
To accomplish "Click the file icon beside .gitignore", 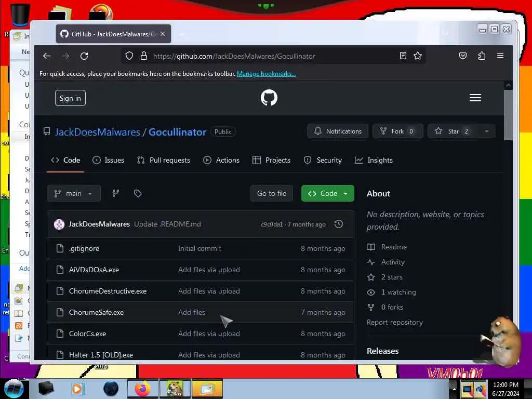I will click(60, 248).
